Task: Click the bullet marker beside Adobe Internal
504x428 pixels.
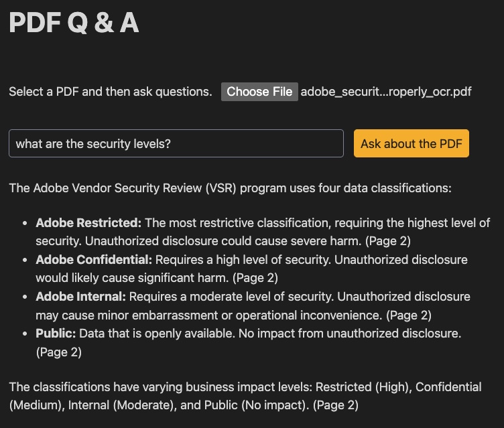Action: click(25, 296)
